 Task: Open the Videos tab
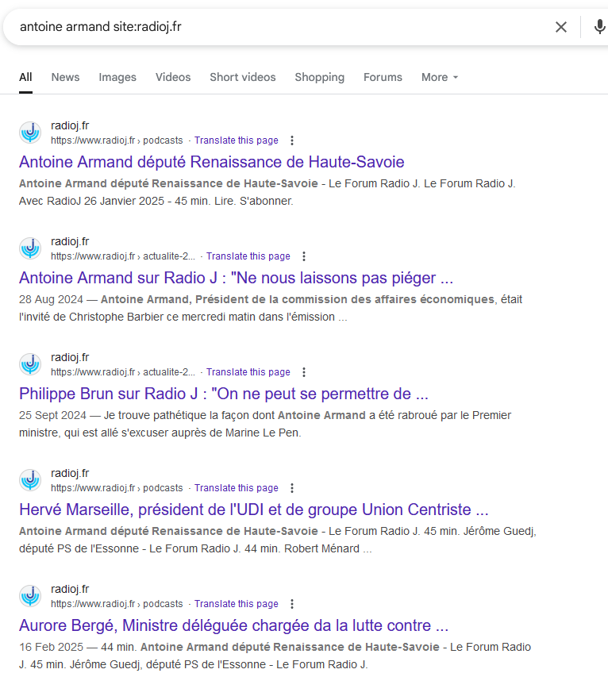pos(173,77)
